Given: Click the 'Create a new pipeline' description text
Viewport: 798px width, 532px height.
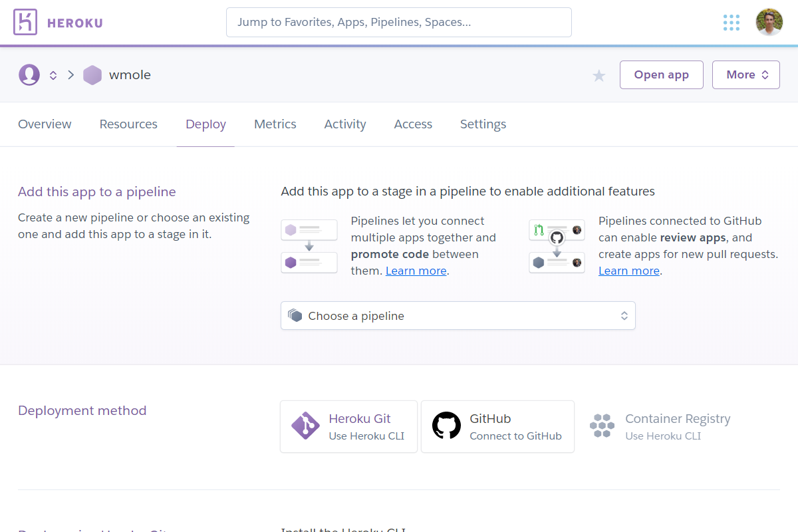Looking at the screenshot, I should (x=134, y=226).
